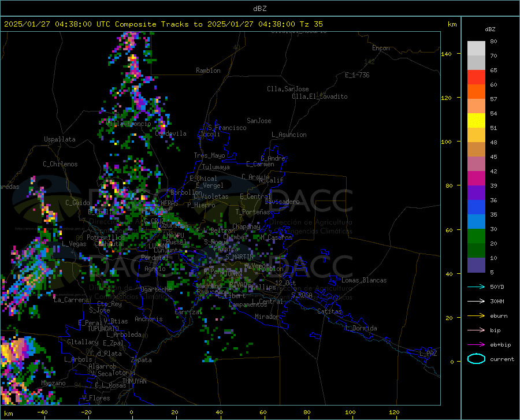
Task: Click the Capdevila location label
Action: pos(170,133)
